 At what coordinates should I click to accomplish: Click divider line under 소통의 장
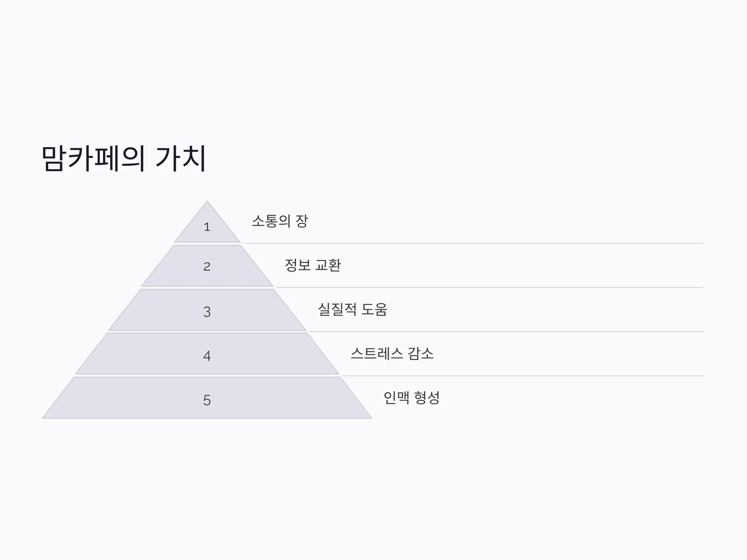click(x=473, y=243)
